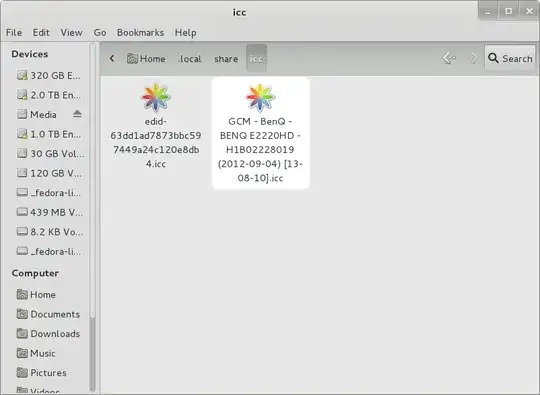Image resolution: width=540 pixels, height=395 pixels.
Task: Click the magnifier icon in Search button
Action: (x=493, y=58)
